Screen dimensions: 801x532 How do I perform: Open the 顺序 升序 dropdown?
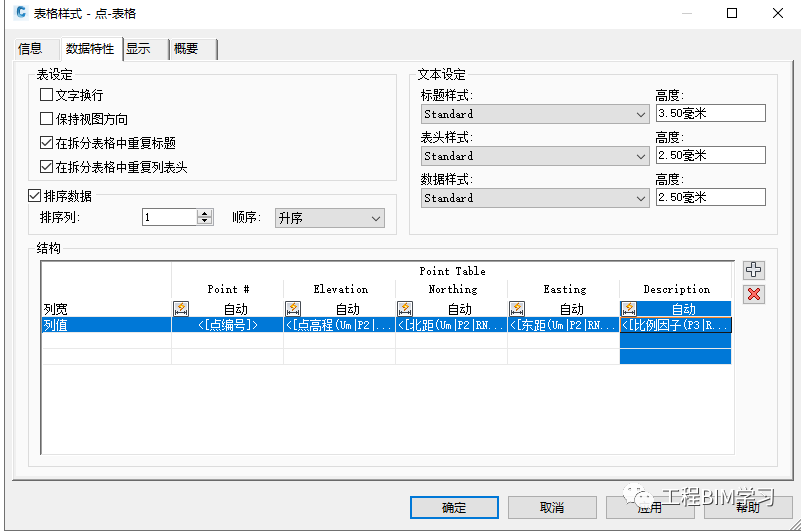(x=329, y=218)
